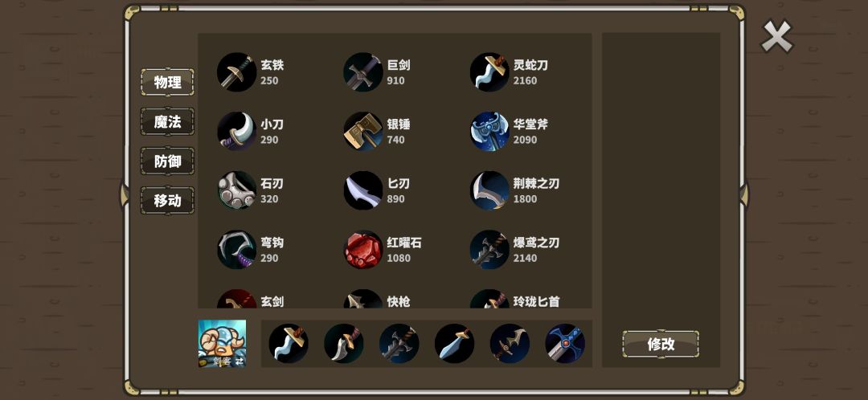This screenshot has width=868, height=400.
Task: Choose the 荆棘之刃 blade icon
Action: coord(490,190)
